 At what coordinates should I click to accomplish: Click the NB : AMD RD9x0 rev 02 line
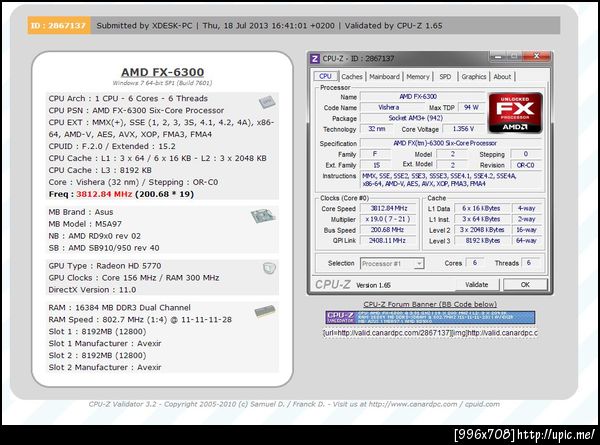(x=95, y=236)
